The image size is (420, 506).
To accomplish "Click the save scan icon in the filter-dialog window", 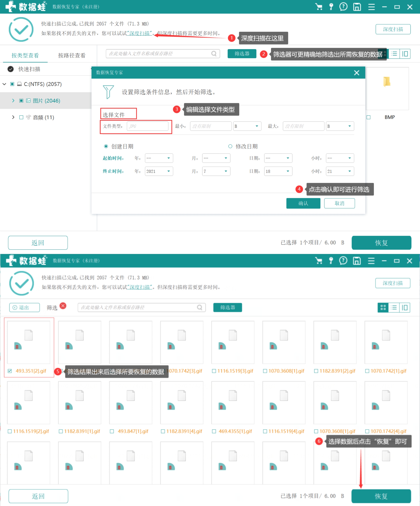I will (x=357, y=7).
